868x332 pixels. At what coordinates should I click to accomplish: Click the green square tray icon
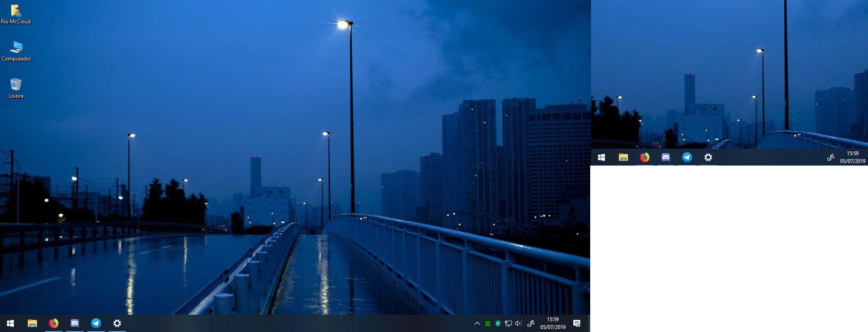tap(488, 323)
